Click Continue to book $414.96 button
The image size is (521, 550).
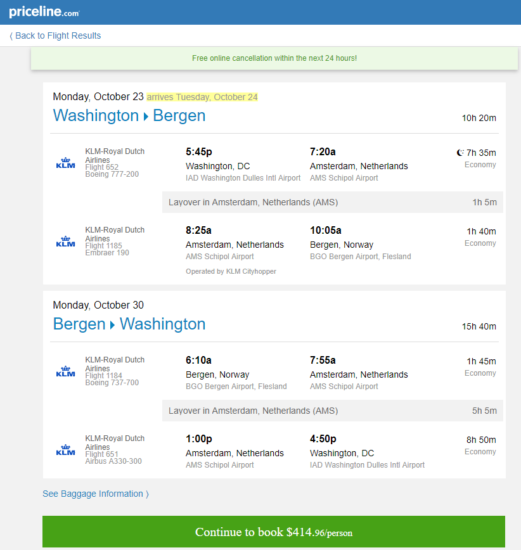[x=274, y=532]
